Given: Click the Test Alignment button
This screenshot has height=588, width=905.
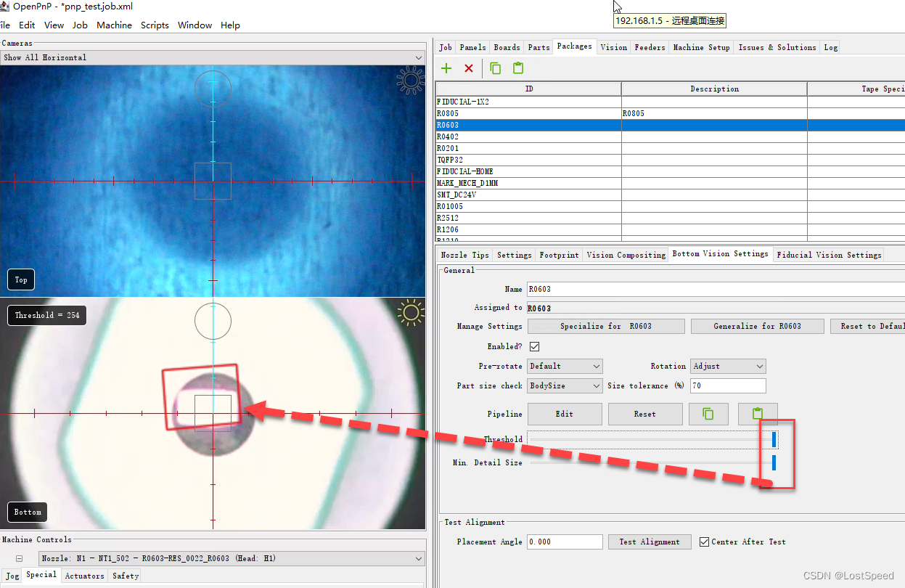Looking at the screenshot, I should tap(650, 542).
